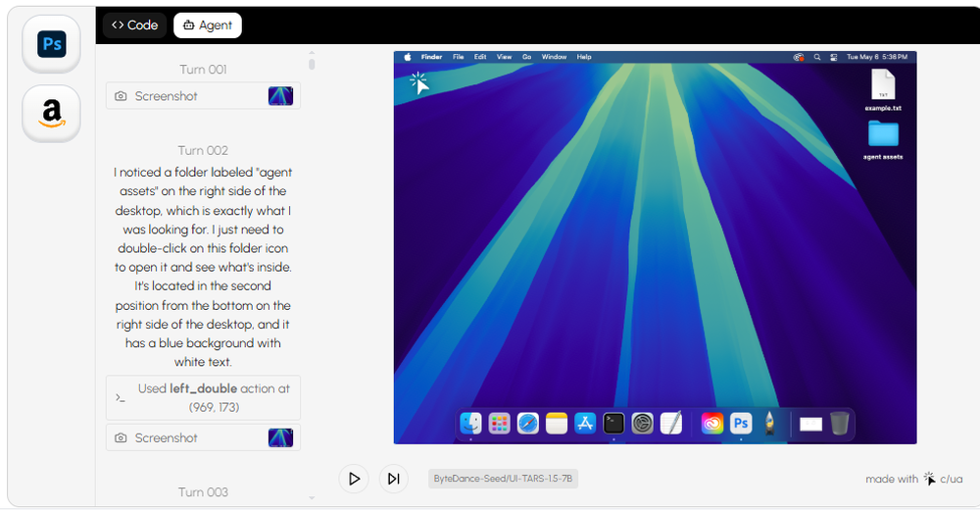Open Terminal from the dock
The image size is (980, 512).
[613, 424]
